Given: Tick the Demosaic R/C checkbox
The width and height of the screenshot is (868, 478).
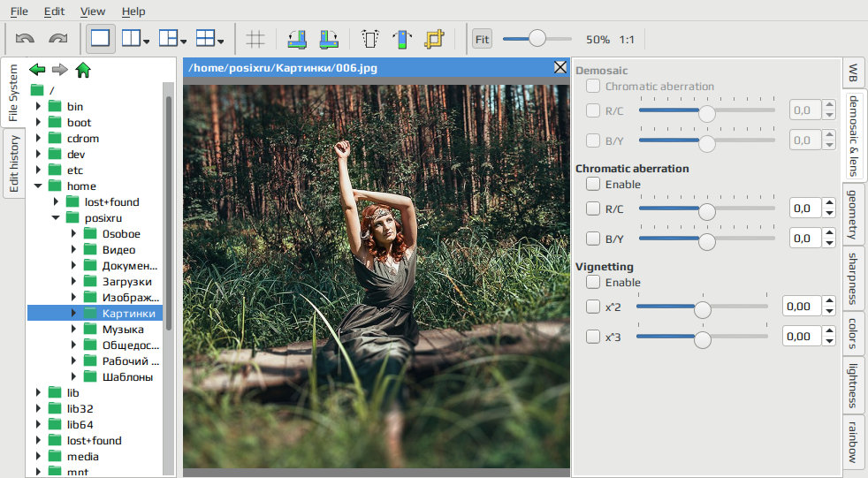Looking at the screenshot, I should click(x=593, y=110).
